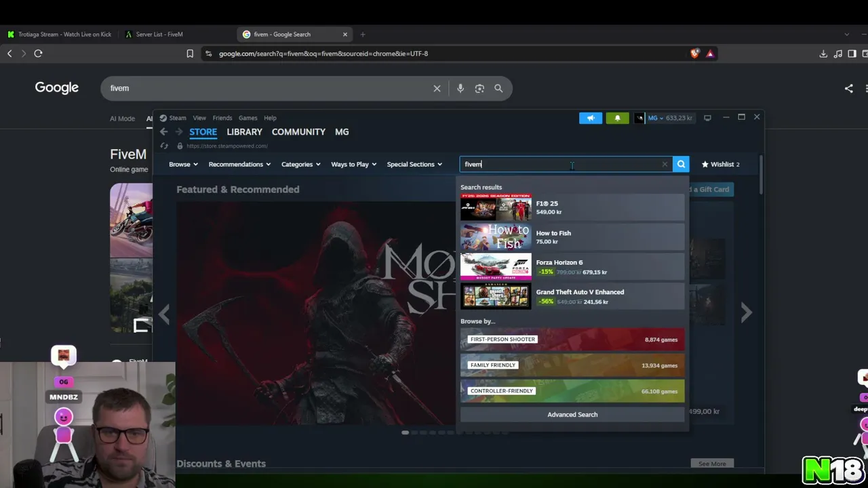Click the Steam store search magnifier button

point(681,164)
